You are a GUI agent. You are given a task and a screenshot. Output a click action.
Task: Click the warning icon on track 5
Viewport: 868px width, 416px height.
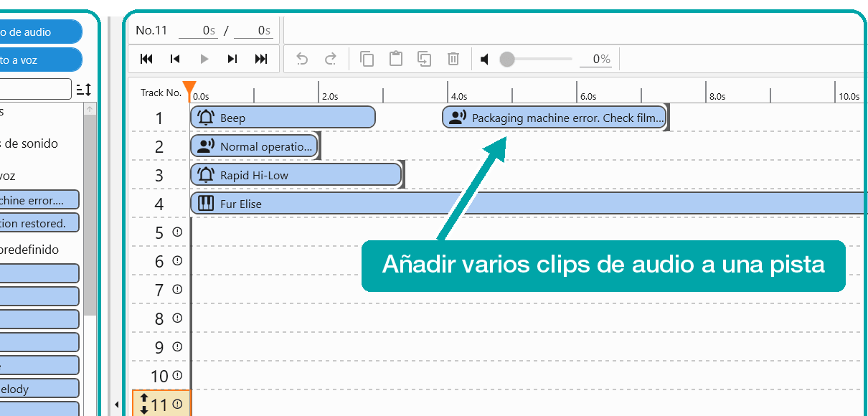coord(177,232)
